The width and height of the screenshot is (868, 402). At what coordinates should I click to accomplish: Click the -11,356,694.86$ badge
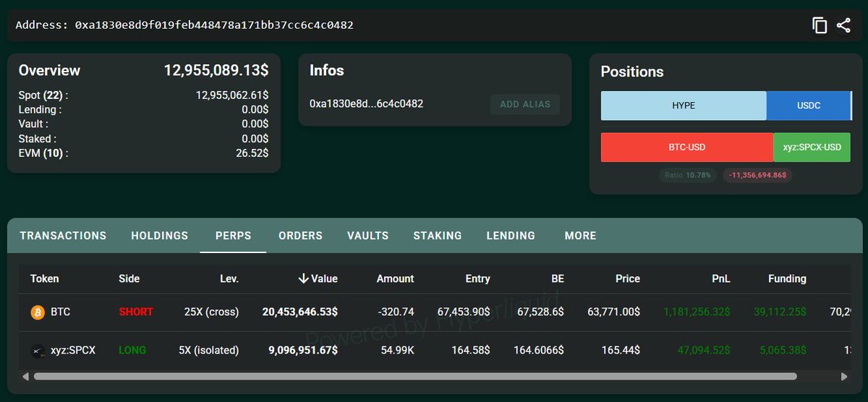click(x=758, y=175)
